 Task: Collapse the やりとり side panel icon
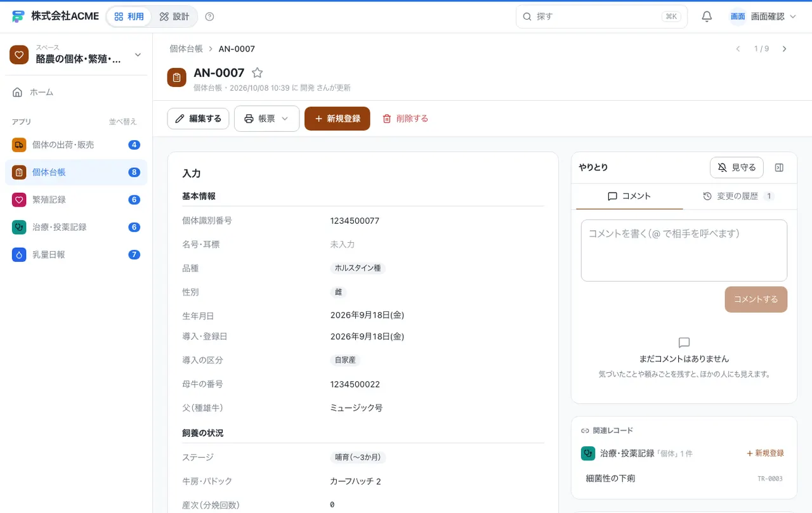780,167
